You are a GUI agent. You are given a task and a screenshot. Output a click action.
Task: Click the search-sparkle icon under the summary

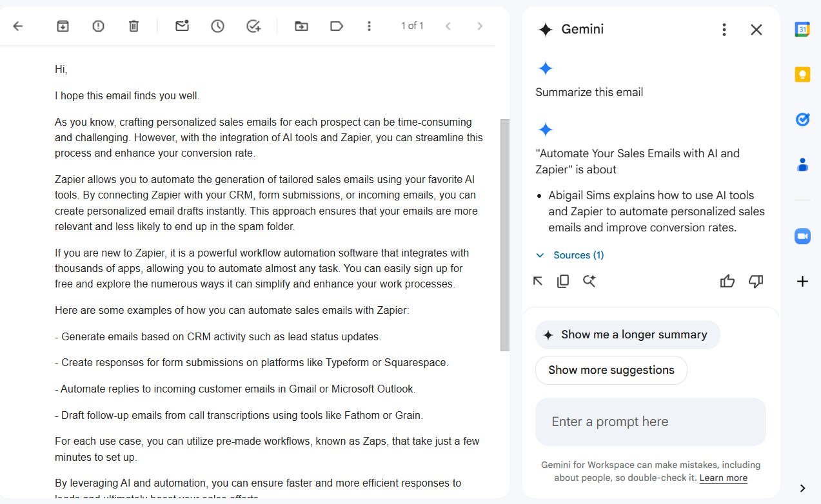tap(589, 281)
